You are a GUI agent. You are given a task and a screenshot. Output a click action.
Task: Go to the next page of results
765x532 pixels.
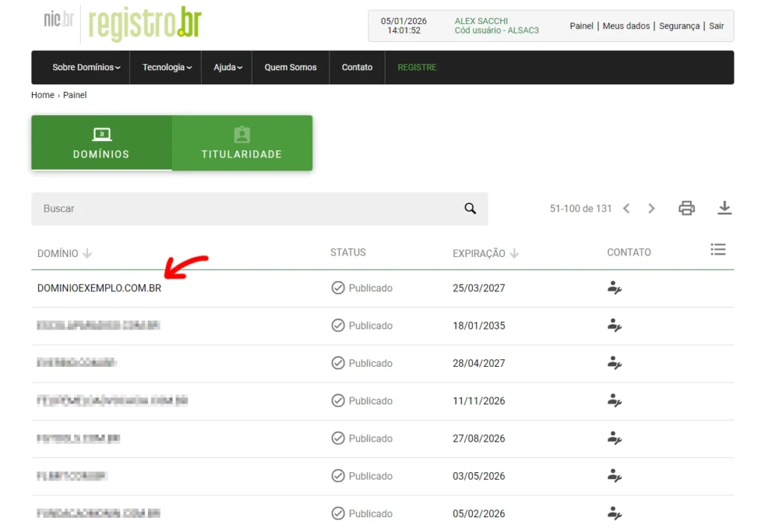(651, 208)
